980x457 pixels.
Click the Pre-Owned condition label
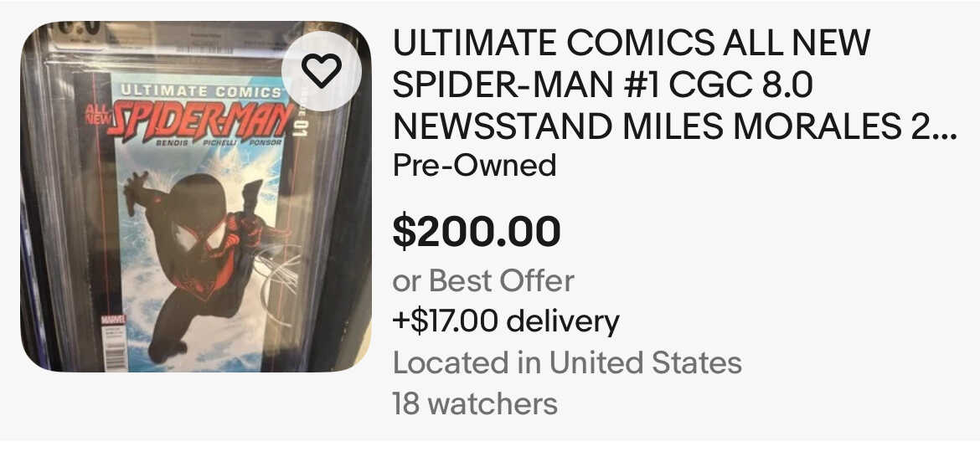coord(474,165)
